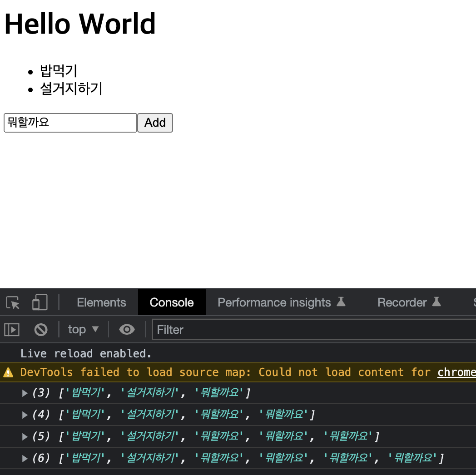Click the experimental flask icon beside Recorder
The width and height of the screenshot is (476, 475).
pyautogui.click(x=436, y=302)
